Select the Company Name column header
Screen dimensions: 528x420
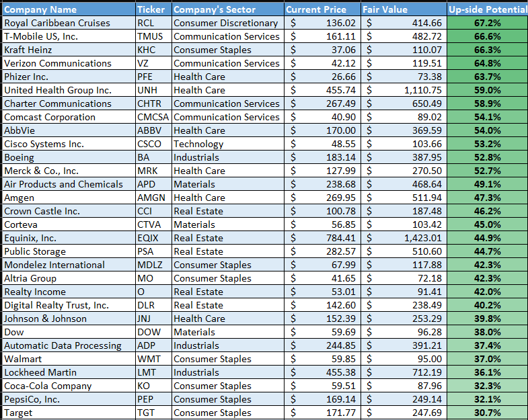[69, 9]
